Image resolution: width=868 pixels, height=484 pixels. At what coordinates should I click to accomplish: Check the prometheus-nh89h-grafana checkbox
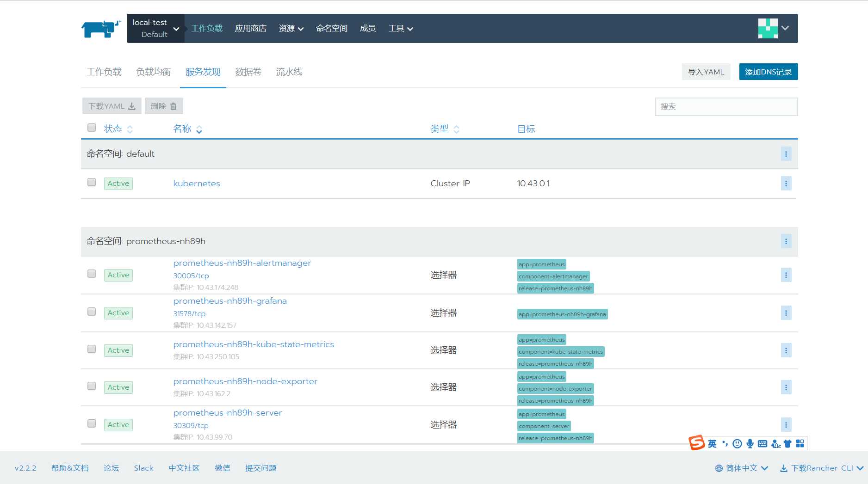[x=92, y=312]
